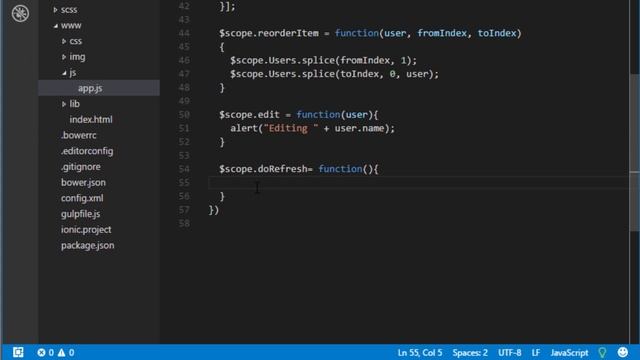Click the warnings triangle icon in status bar
640x360 pixels.
click(x=61, y=352)
